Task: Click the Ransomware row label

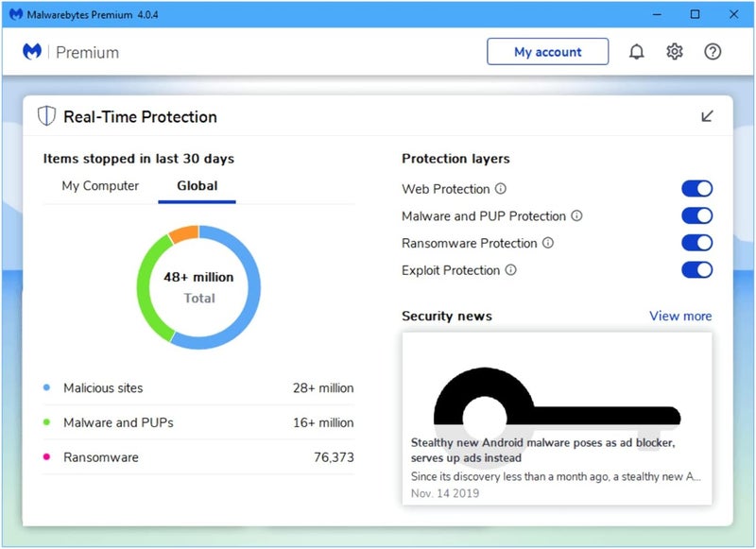Action: point(101,457)
